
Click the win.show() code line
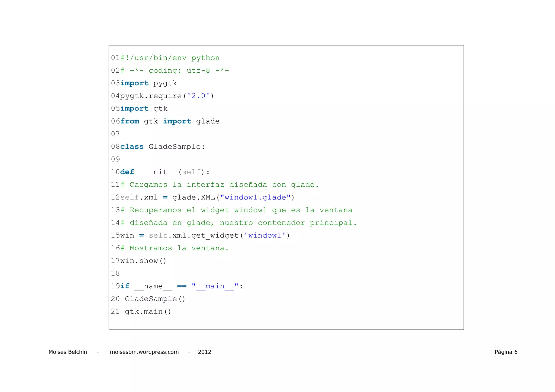point(143,261)
